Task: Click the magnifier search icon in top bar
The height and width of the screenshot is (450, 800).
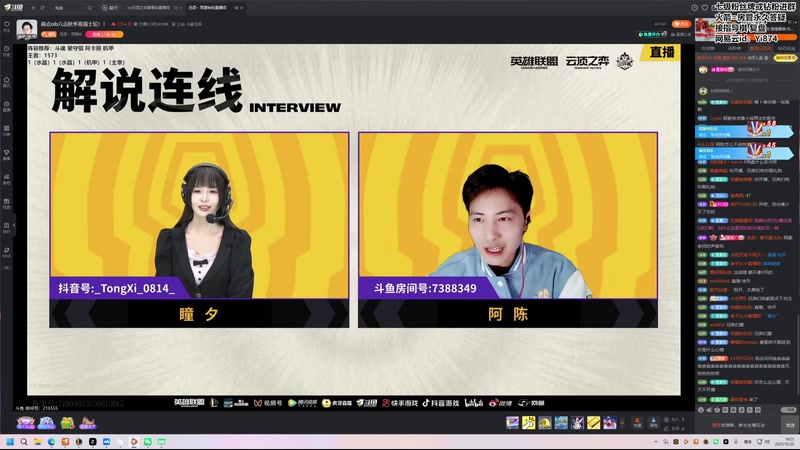Action: click(89, 8)
